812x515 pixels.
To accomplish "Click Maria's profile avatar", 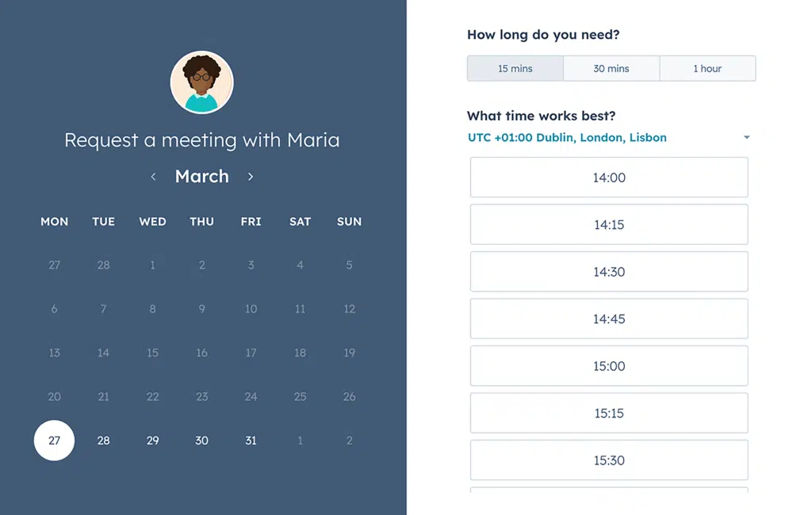I will click(x=202, y=82).
